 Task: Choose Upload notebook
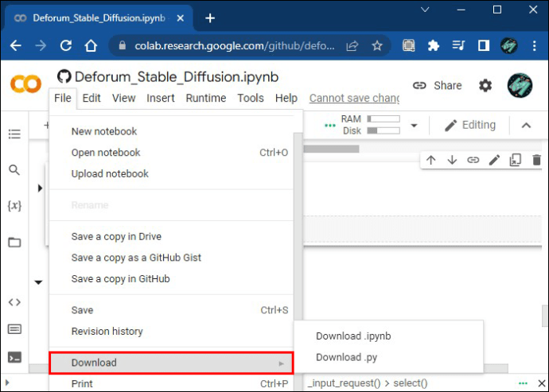click(x=171, y=173)
